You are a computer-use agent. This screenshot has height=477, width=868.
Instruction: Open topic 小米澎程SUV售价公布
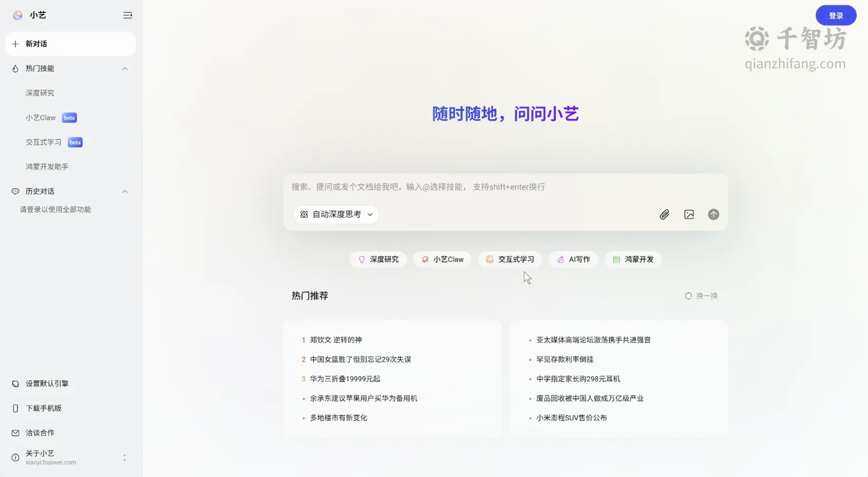coord(571,418)
